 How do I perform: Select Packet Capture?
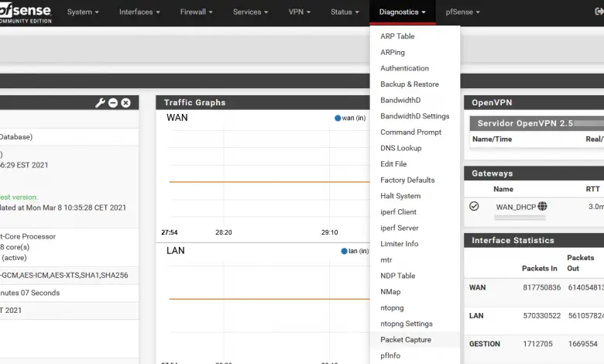415,340
